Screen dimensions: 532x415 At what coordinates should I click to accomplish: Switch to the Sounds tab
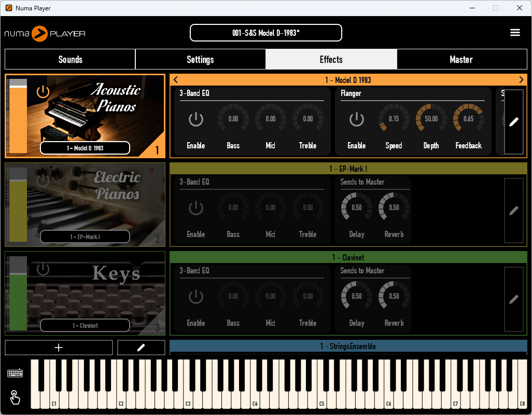(x=70, y=59)
